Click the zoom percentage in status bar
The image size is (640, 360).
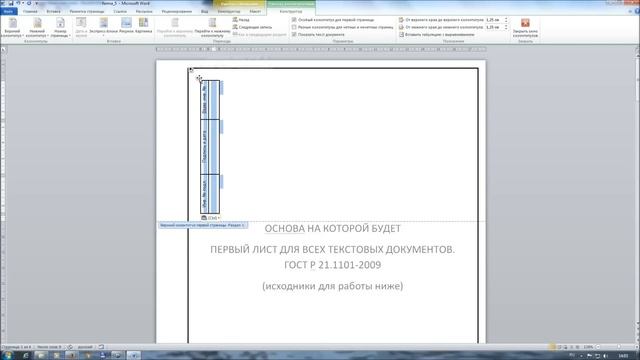click(x=588, y=347)
